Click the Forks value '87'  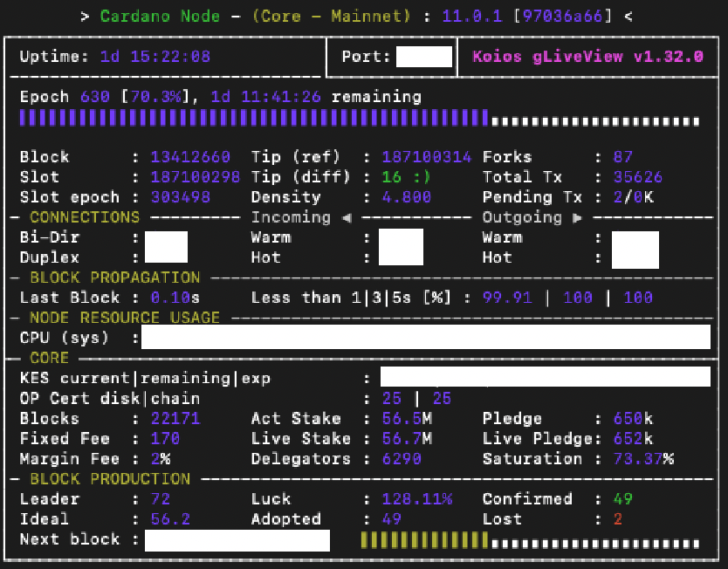coord(622,157)
